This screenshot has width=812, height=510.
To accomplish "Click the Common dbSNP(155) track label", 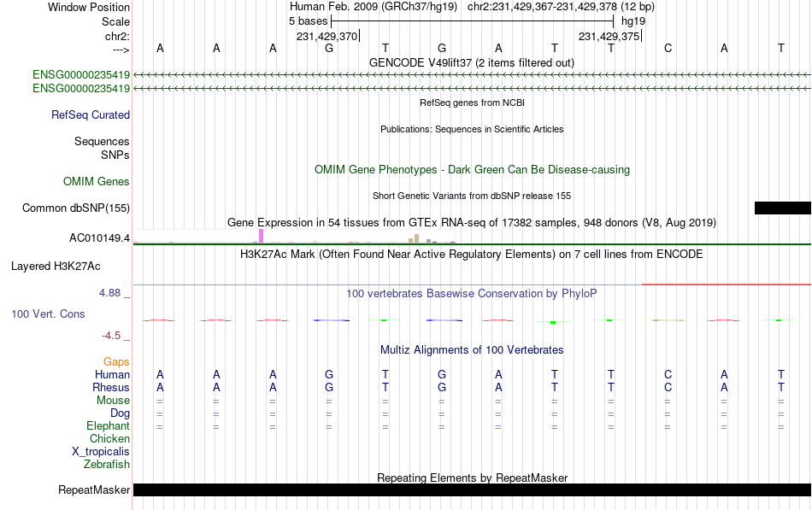I will (x=76, y=208).
